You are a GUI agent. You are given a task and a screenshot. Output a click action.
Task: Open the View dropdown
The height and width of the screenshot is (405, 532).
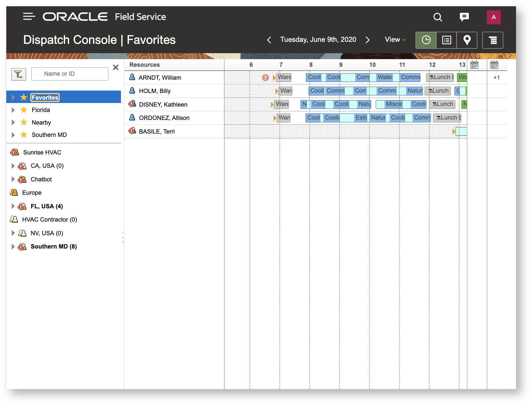pyautogui.click(x=395, y=40)
